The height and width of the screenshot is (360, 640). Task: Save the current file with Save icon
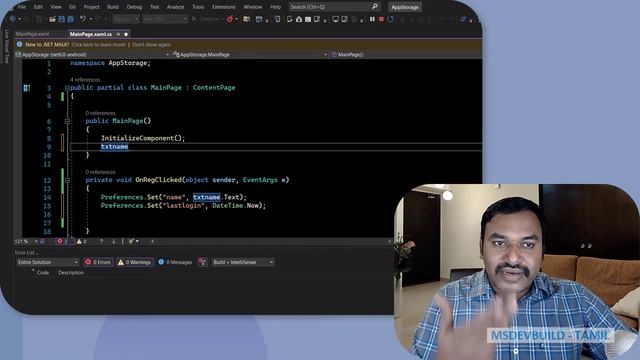62,19
